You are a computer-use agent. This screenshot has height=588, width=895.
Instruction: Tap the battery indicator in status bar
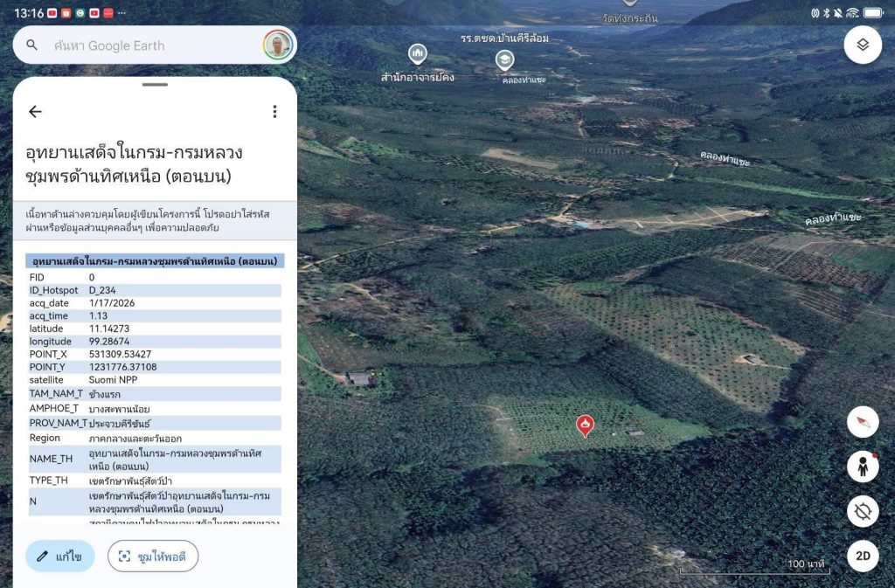click(x=872, y=13)
